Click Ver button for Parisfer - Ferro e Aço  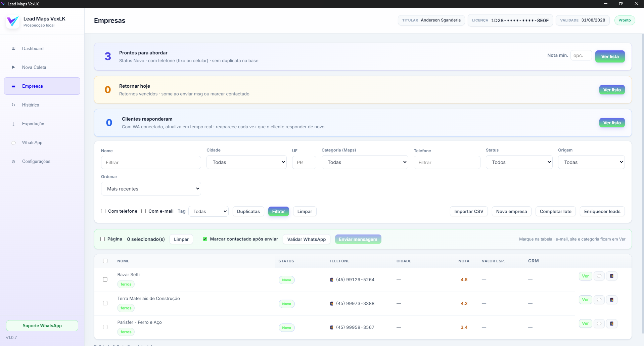(x=585, y=323)
